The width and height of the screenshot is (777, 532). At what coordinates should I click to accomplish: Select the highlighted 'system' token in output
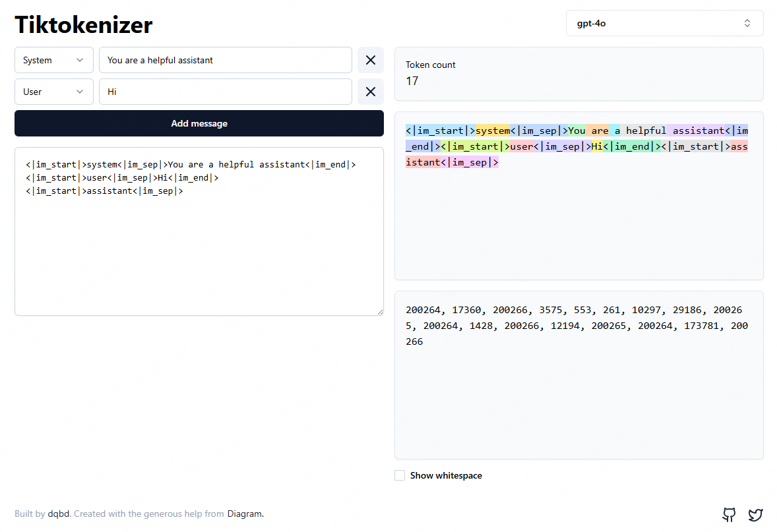pyautogui.click(x=493, y=131)
